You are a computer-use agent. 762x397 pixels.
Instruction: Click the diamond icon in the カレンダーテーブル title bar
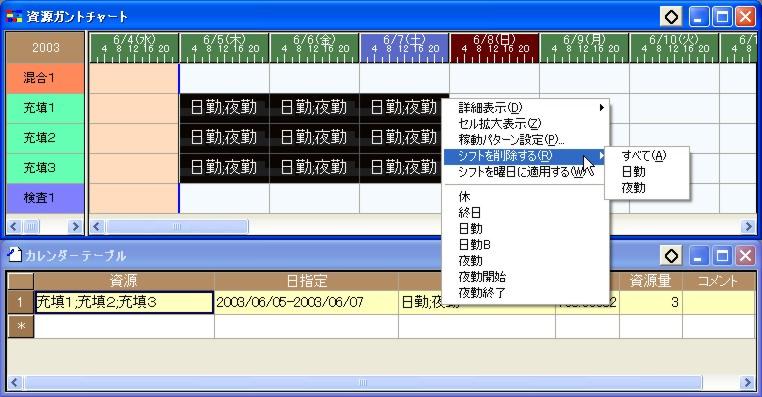[x=671, y=256]
